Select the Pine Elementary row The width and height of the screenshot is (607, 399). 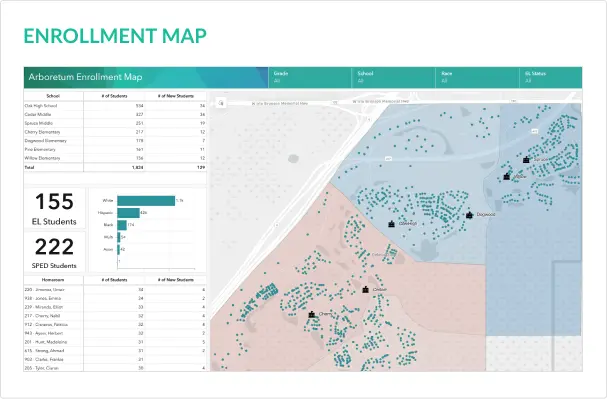115,149
